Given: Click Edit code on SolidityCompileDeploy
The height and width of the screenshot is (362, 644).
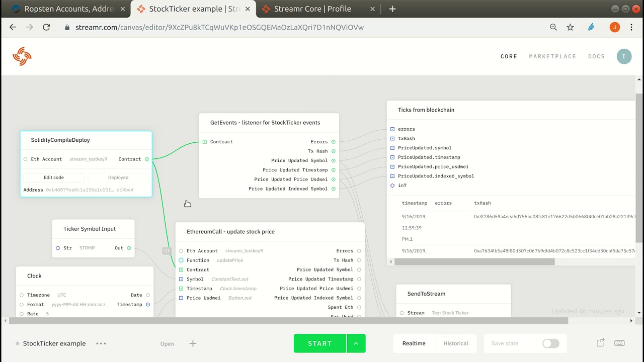Looking at the screenshot, I should [54, 177].
